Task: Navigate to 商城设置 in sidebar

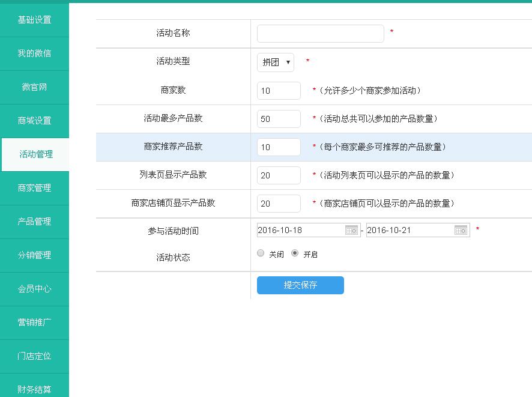Action: (x=34, y=121)
